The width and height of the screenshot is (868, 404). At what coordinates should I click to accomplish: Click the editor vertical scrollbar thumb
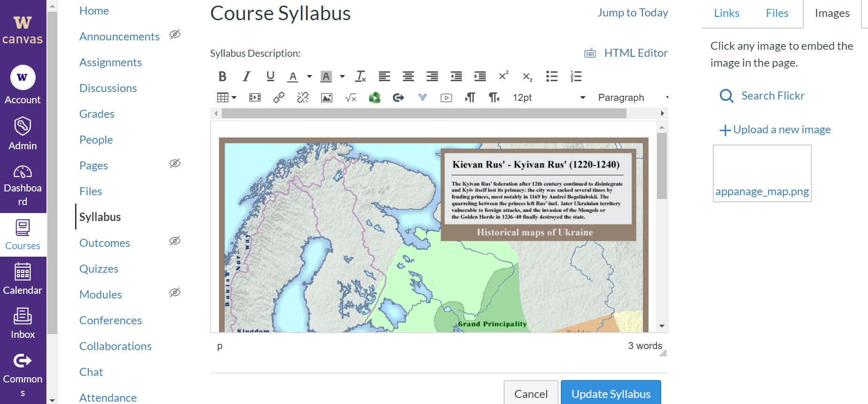click(662, 166)
